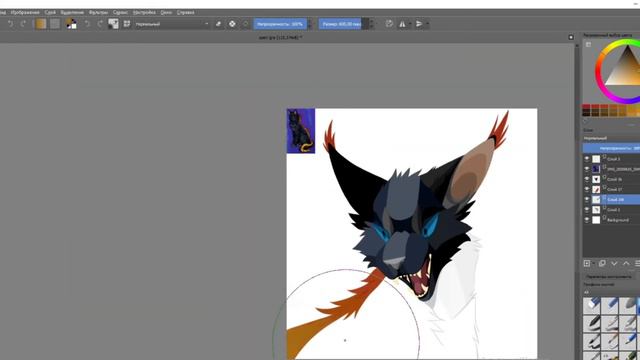Open the Fill Patterns swatch in toolbar

[x=55, y=24]
